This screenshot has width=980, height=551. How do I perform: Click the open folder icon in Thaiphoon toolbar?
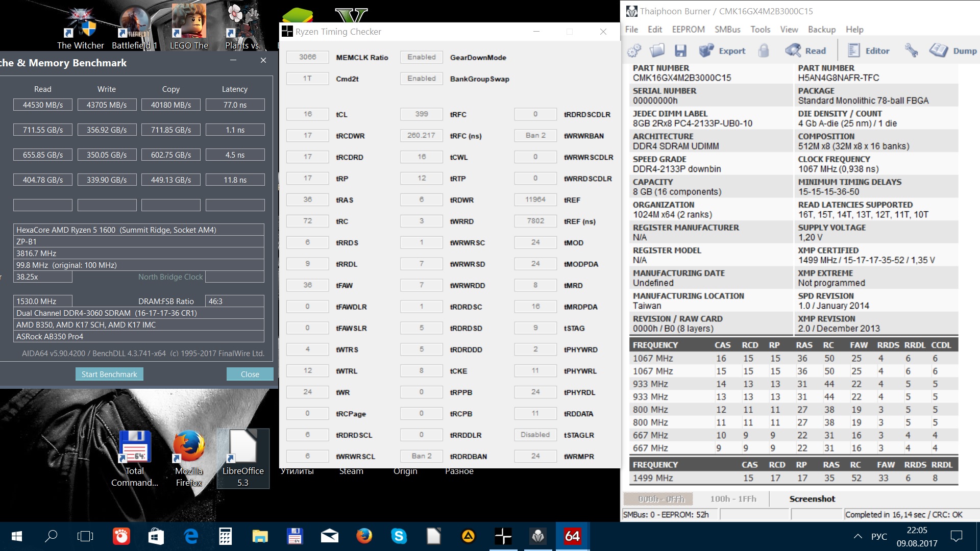[657, 51]
